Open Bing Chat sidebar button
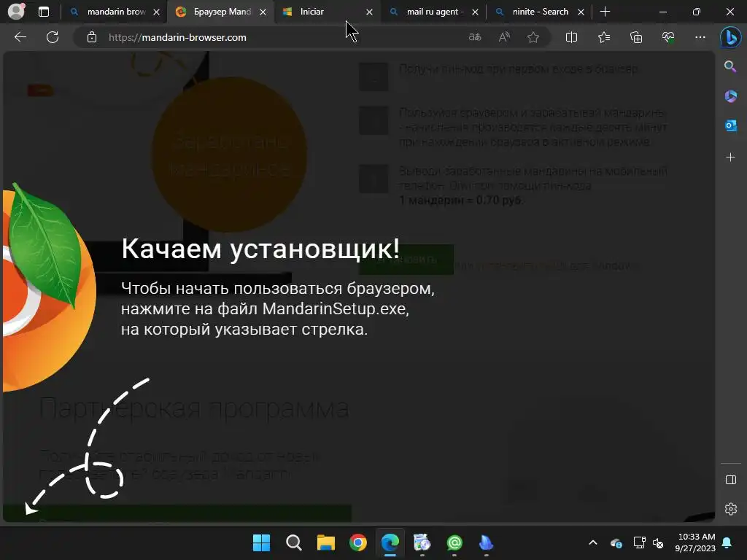Image resolution: width=747 pixels, height=560 pixels. 730,38
